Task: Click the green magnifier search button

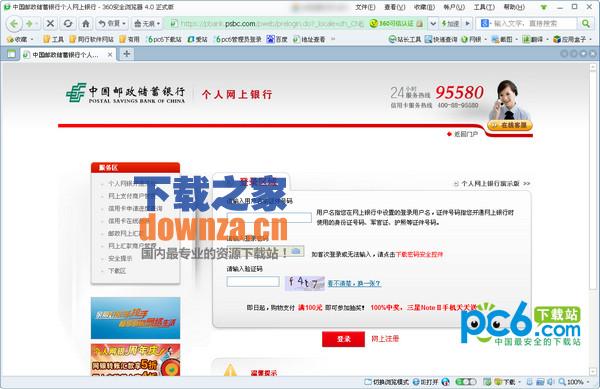Action: 585,24
